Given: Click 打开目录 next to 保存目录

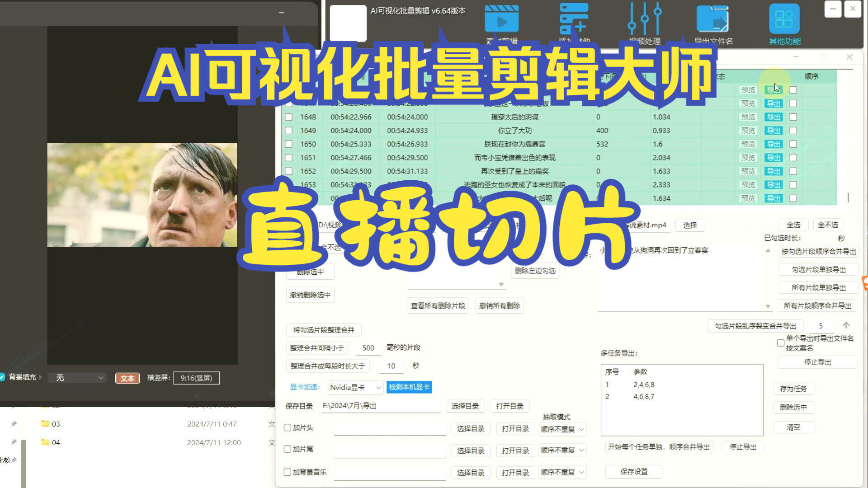Looking at the screenshot, I should 509,406.
